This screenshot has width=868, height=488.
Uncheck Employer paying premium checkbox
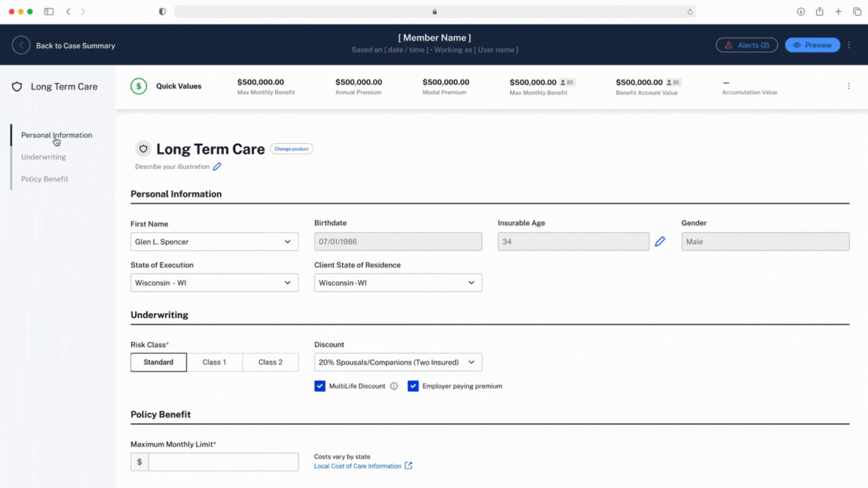(x=413, y=386)
